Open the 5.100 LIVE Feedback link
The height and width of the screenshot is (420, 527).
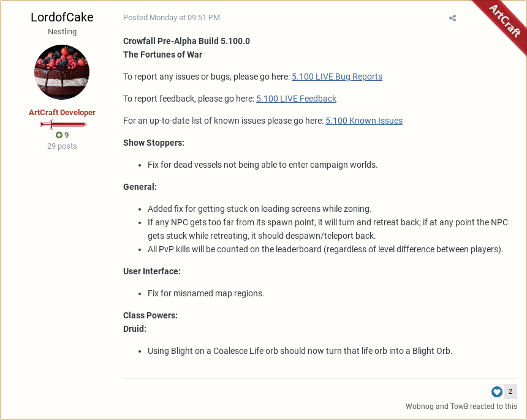click(x=296, y=99)
